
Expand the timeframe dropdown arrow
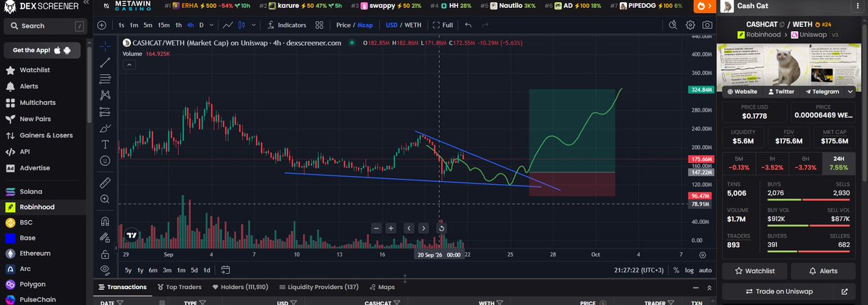coord(212,25)
